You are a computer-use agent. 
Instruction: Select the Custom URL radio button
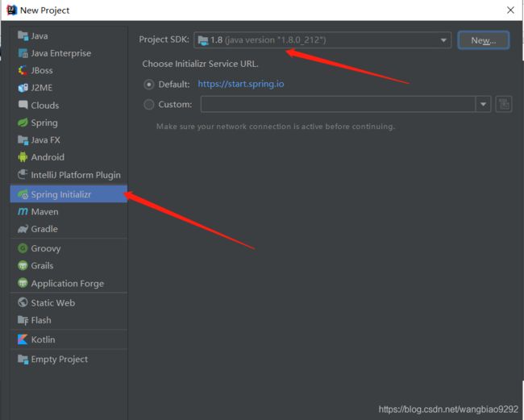pos(148,105)
